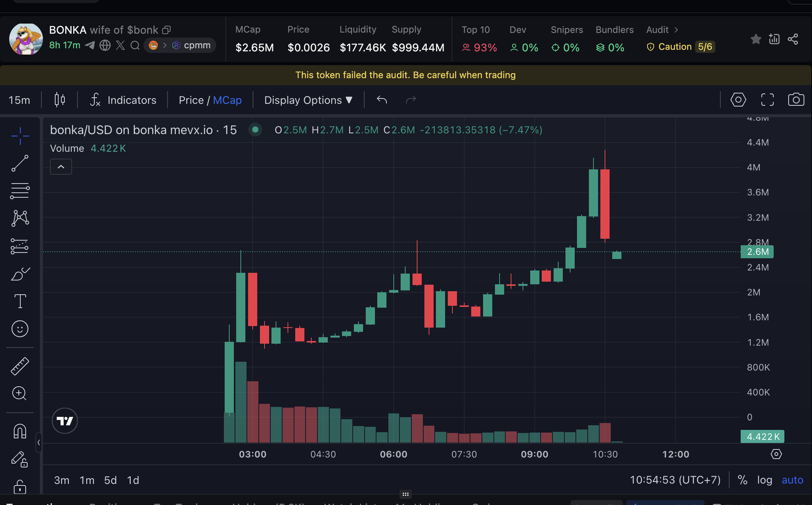Screen dimensions: 812x505
Task: Toggle percent scale mode
Action: coord(743,480)
